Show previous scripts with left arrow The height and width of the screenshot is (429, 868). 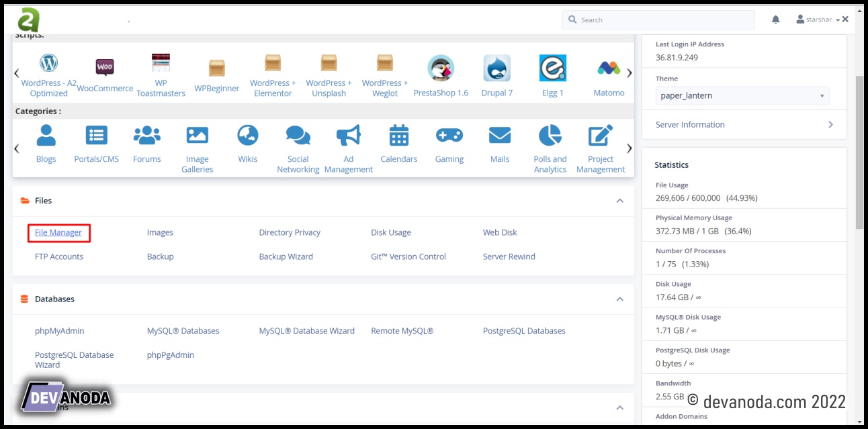(17, 73)
